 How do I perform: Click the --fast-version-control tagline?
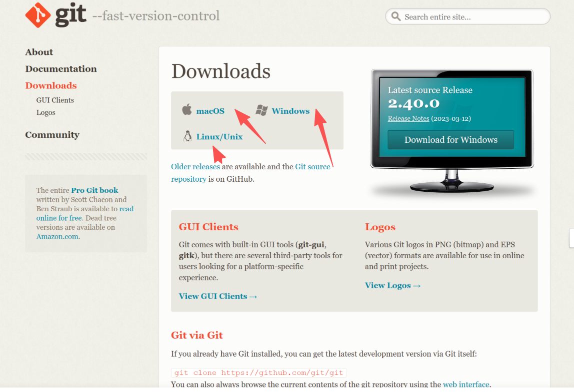click(155, 15)
